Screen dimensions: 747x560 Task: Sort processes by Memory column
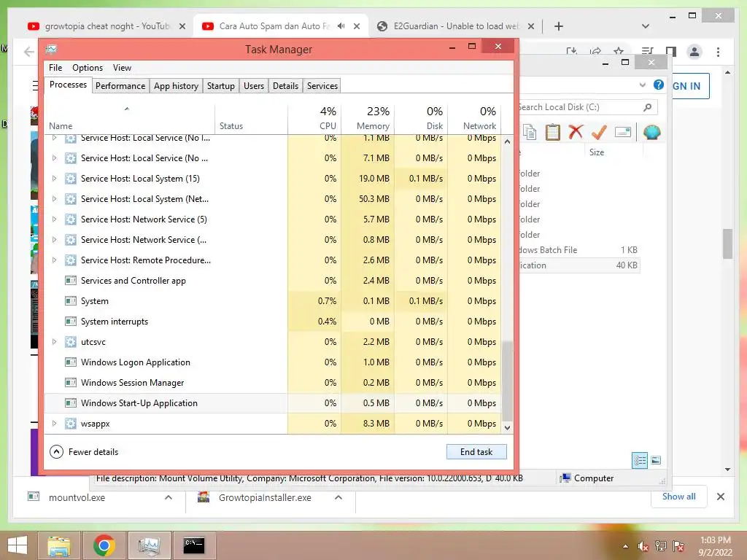tap(368, 117)
